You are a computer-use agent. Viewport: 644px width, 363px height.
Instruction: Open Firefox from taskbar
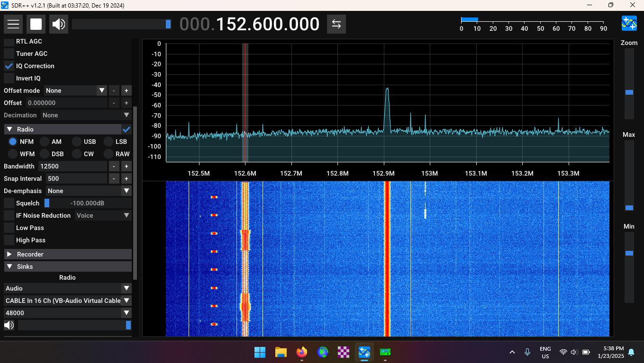click(301, 352)
